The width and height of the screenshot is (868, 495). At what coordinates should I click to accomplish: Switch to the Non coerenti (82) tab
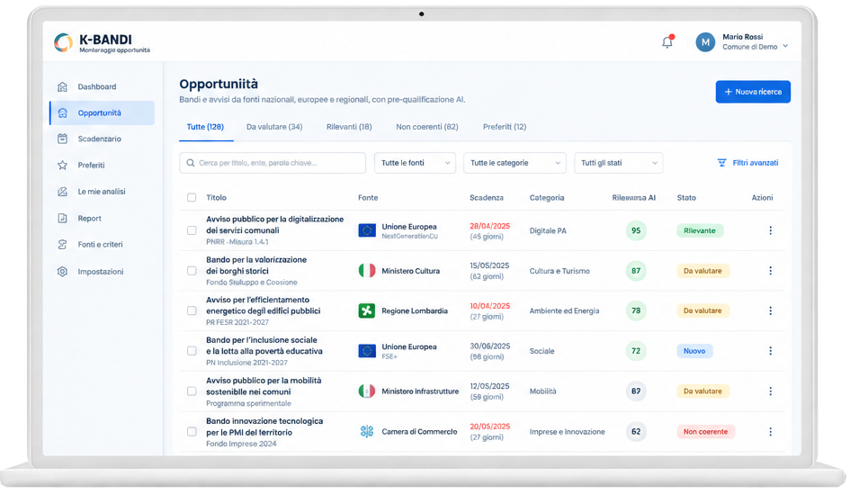click(427, 127)
